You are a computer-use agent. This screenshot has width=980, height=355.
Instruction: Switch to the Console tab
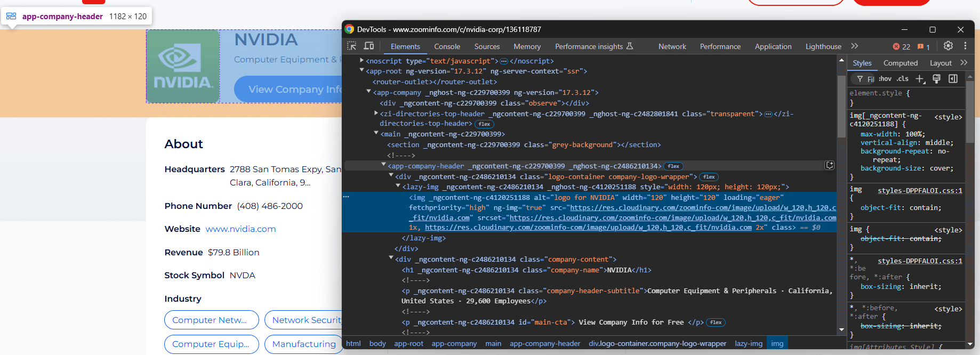[447, 47]
